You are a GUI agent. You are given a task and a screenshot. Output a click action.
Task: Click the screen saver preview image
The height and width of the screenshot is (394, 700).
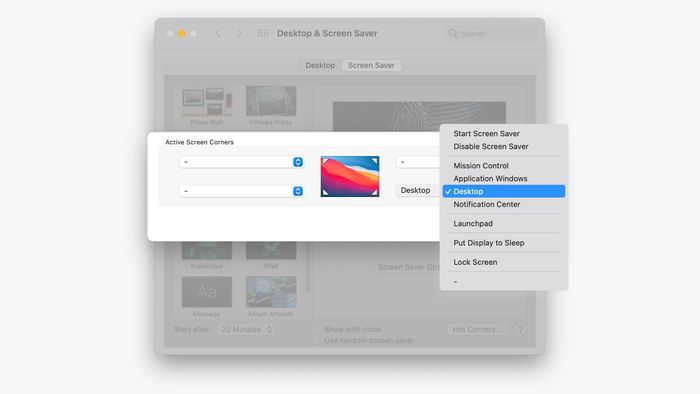(419, 116)
